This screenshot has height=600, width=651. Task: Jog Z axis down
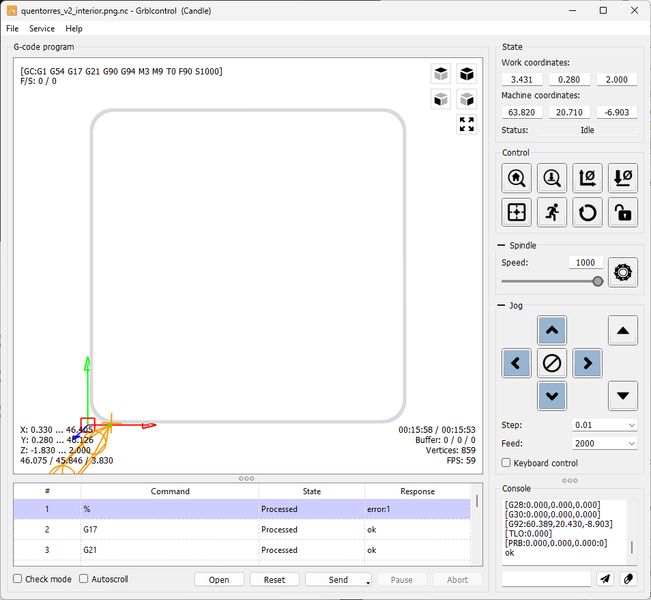(x=623, y=396)
